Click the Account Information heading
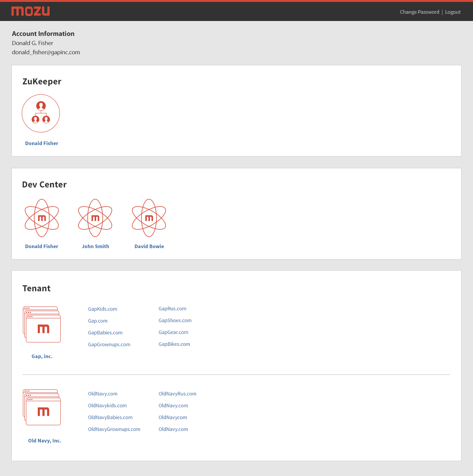Image resolution: width=473 pixels, height=476 pixels. 43,34
